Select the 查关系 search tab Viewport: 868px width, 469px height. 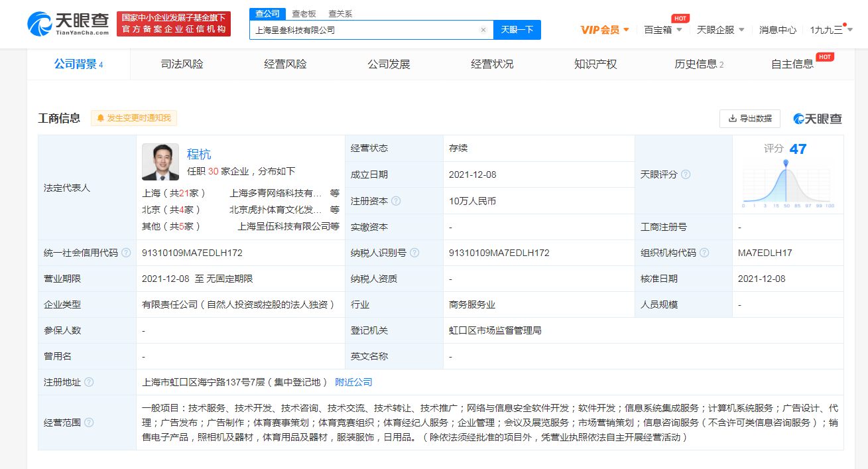[341, 13]
